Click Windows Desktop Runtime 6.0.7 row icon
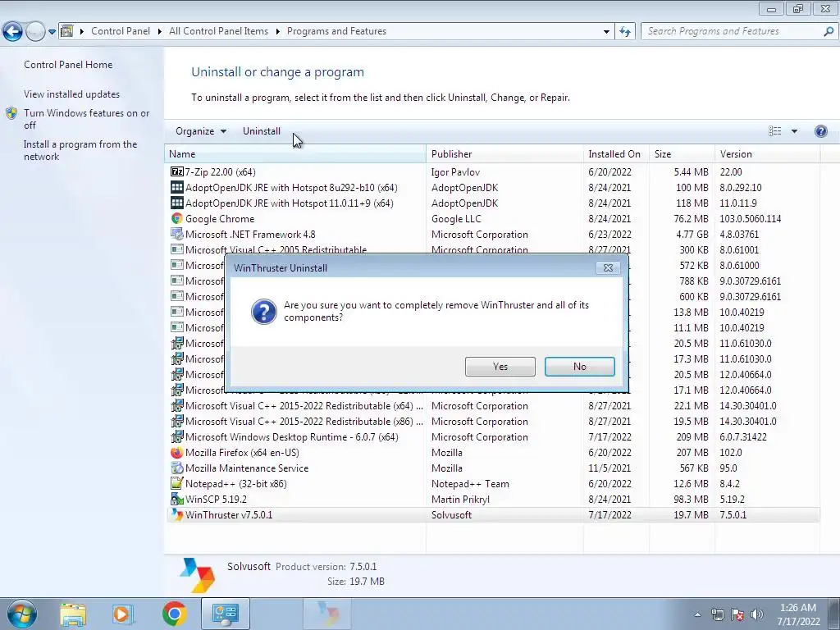 click(177, 437)
